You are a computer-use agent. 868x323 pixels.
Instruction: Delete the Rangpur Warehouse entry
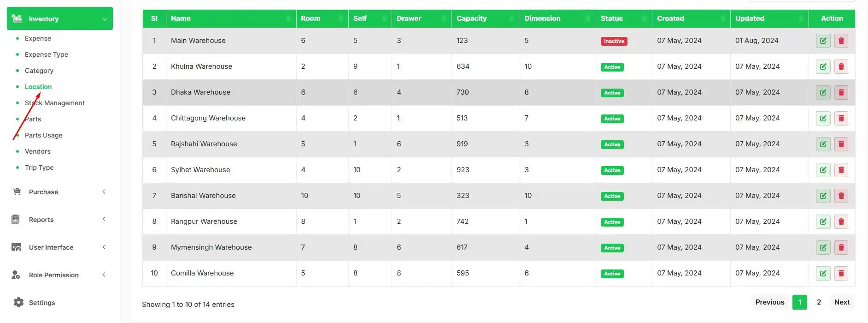841,221
